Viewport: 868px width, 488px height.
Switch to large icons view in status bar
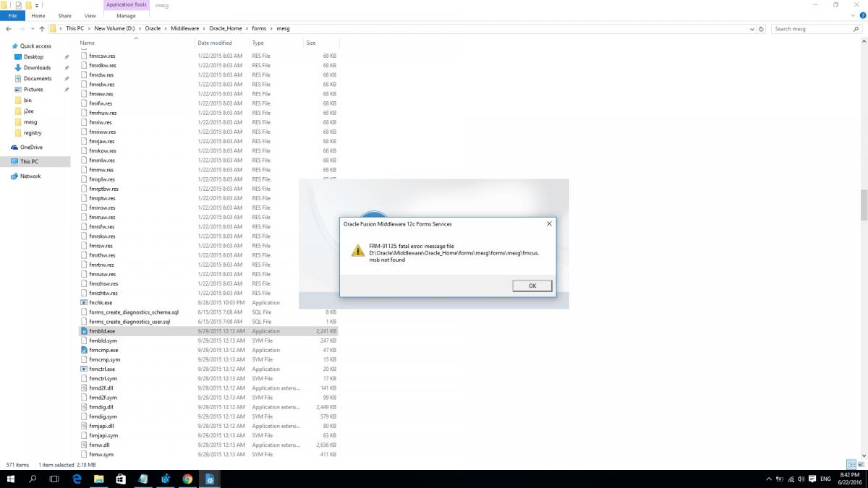pyautogui.click(x=861, y=464)
